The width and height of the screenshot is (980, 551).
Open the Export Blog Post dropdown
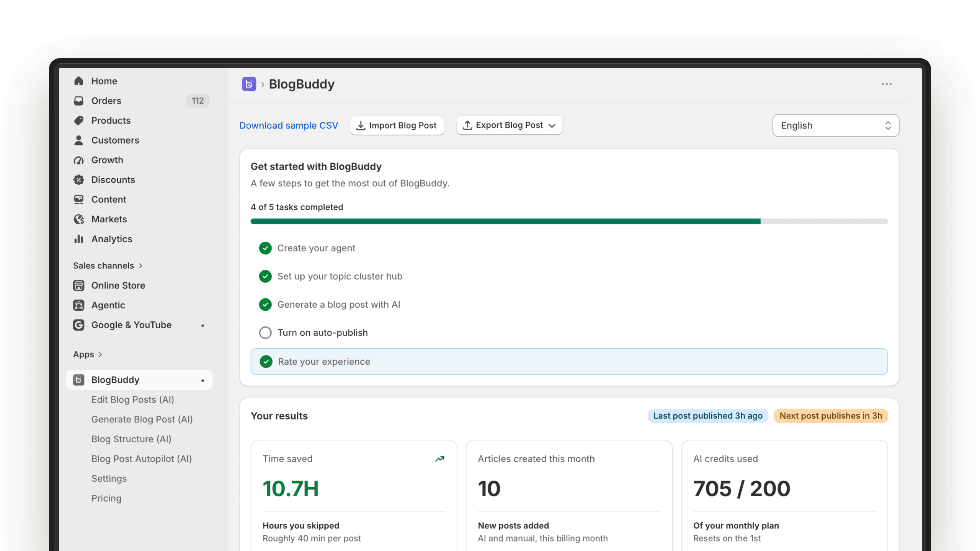pos(510,126)
